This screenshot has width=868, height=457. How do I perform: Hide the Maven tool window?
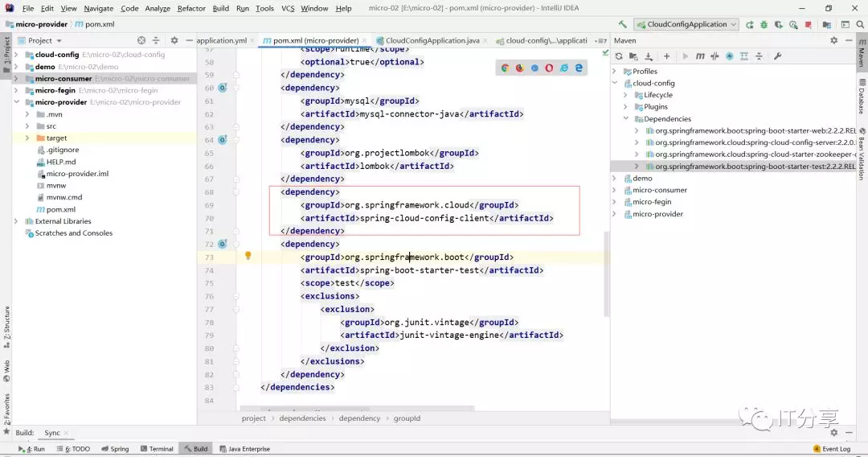tap(850, 40)
